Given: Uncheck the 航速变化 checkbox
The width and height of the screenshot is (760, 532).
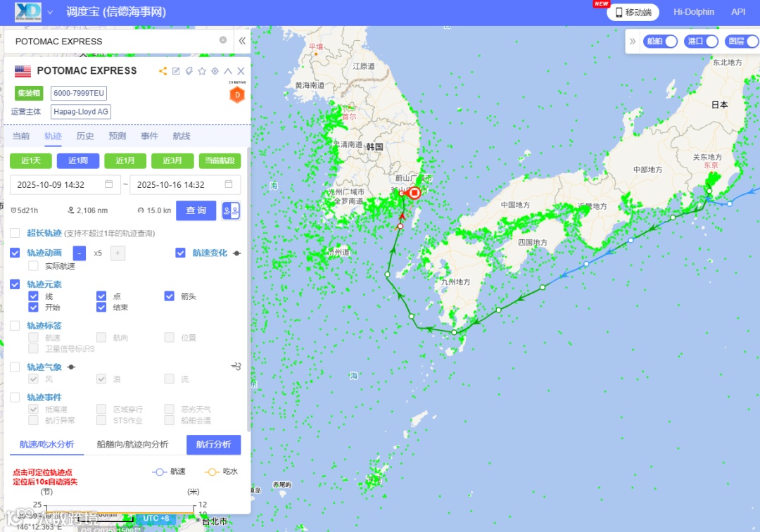Looking at the screenshot, I should (x=180, y=253).
